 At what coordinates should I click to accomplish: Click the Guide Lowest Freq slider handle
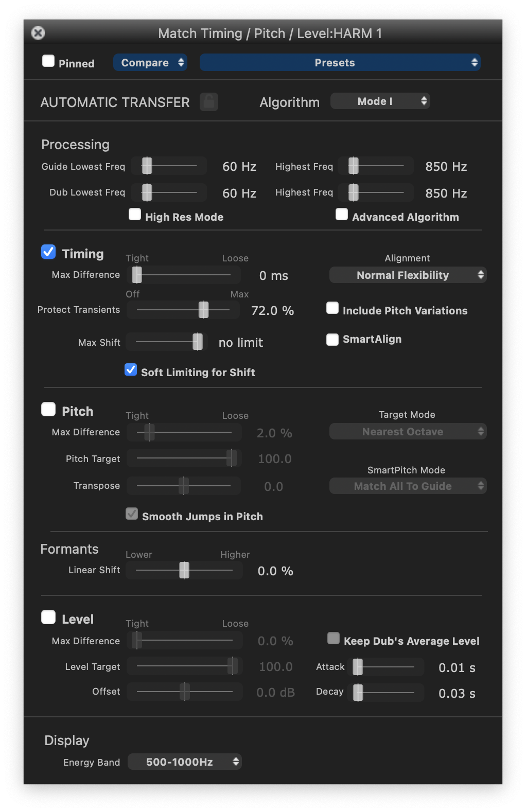coord(147,166)
